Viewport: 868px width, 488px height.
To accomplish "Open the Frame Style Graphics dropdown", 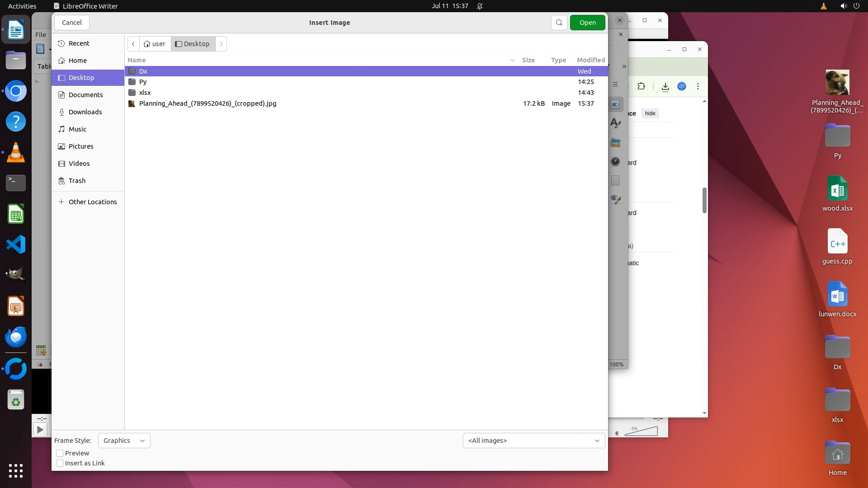I will point(124,441).
